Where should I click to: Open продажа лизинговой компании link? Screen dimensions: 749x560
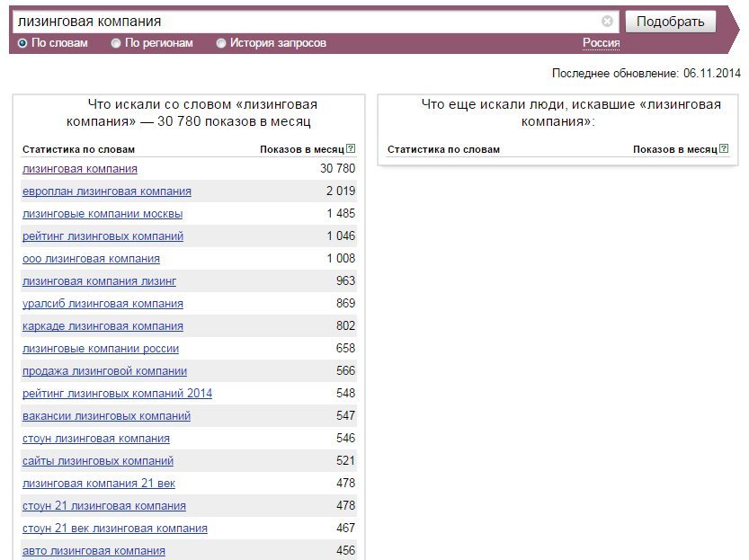[x=104, y=370]
